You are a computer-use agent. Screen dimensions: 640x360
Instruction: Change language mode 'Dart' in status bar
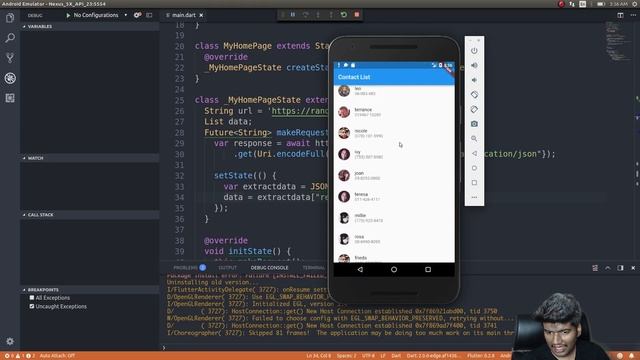pyautogui.click(x=396, y=356)
